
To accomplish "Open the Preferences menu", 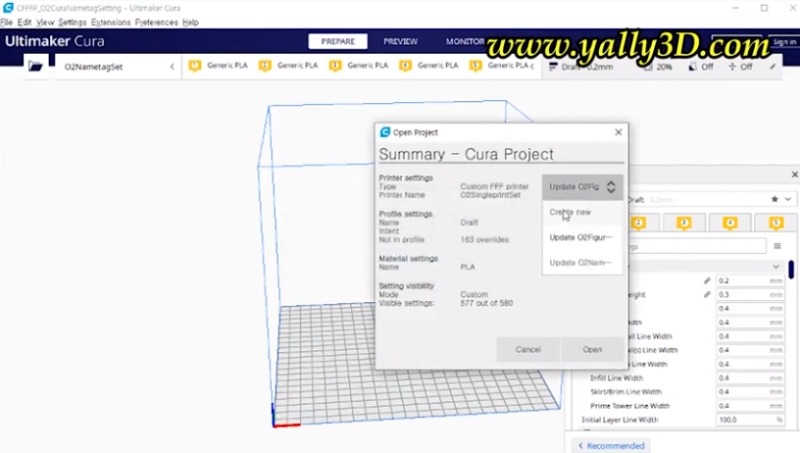I will (157, 22).
